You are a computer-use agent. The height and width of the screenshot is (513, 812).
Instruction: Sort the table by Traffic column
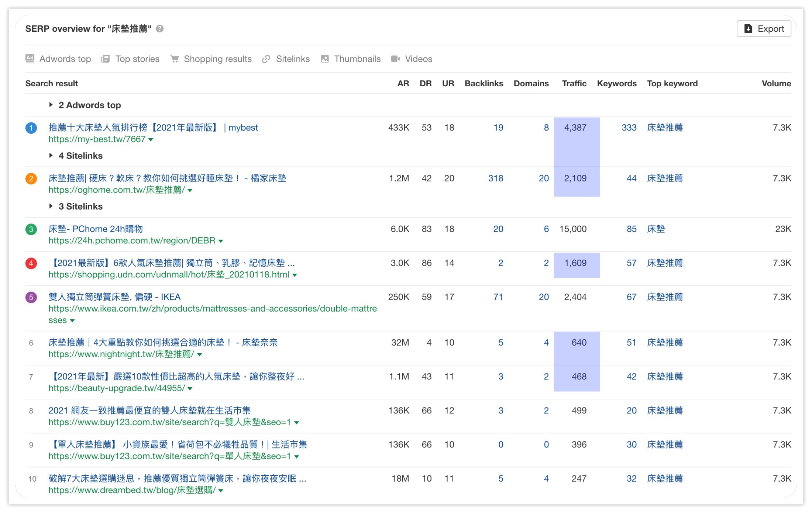[x=574, y=84]
